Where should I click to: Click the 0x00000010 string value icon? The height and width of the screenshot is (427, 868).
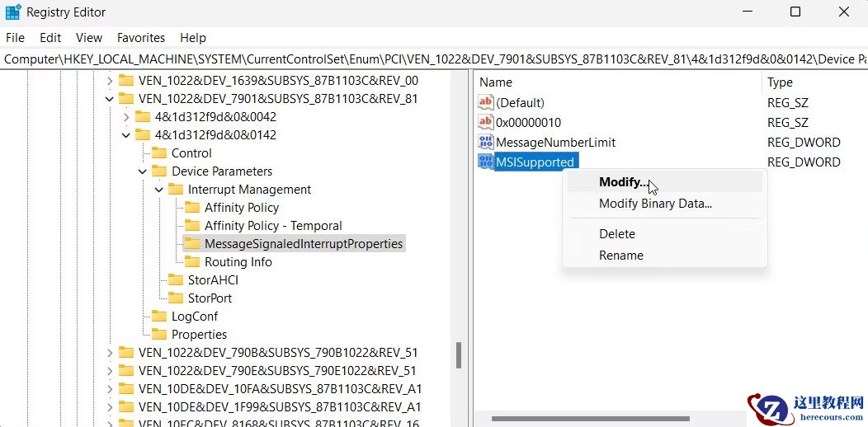485,122
